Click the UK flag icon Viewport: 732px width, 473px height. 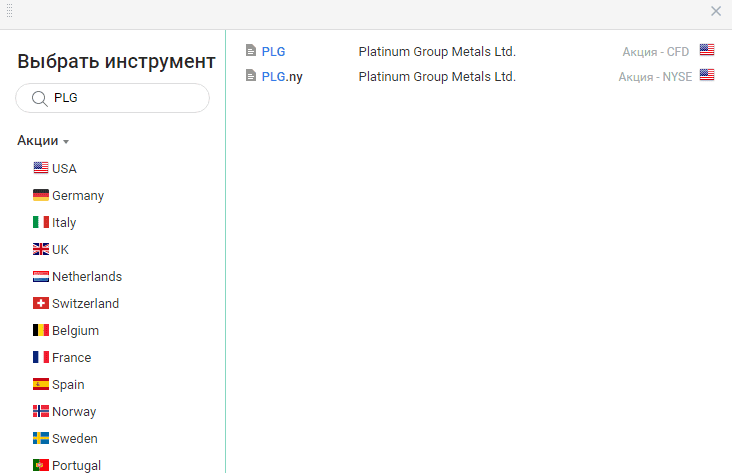pos(41,249)
